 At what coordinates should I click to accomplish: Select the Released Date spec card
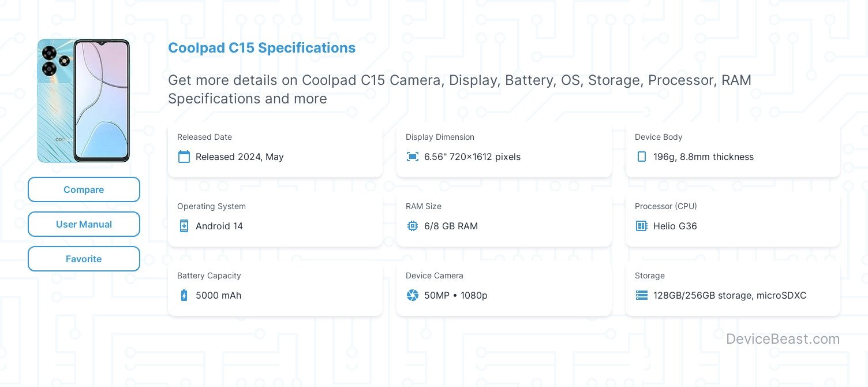pos(275,148)
